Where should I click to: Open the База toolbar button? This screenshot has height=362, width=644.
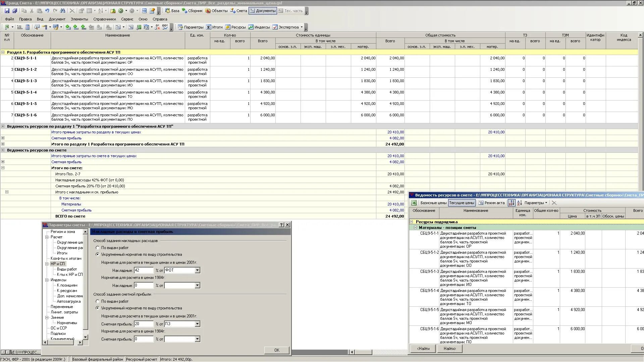(x=172, y=11)
